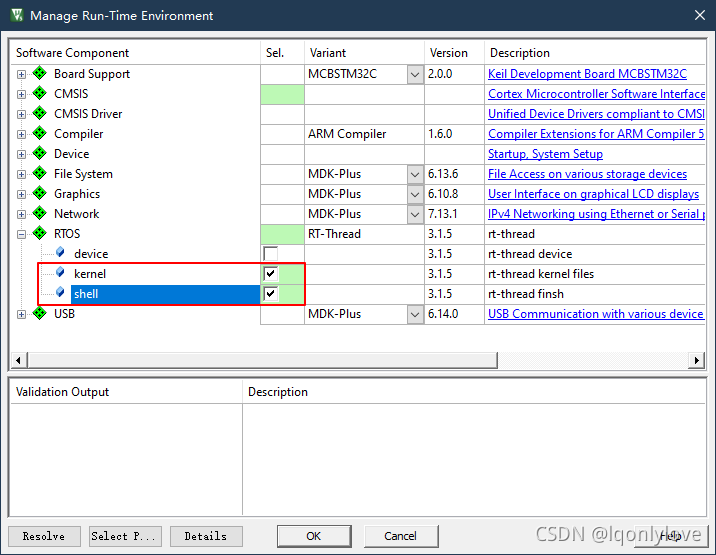This screenshot has width=716, height=555.
Task: Open Graphics MDK-Plus variant dropdown
Action: (x=415, y=194)
